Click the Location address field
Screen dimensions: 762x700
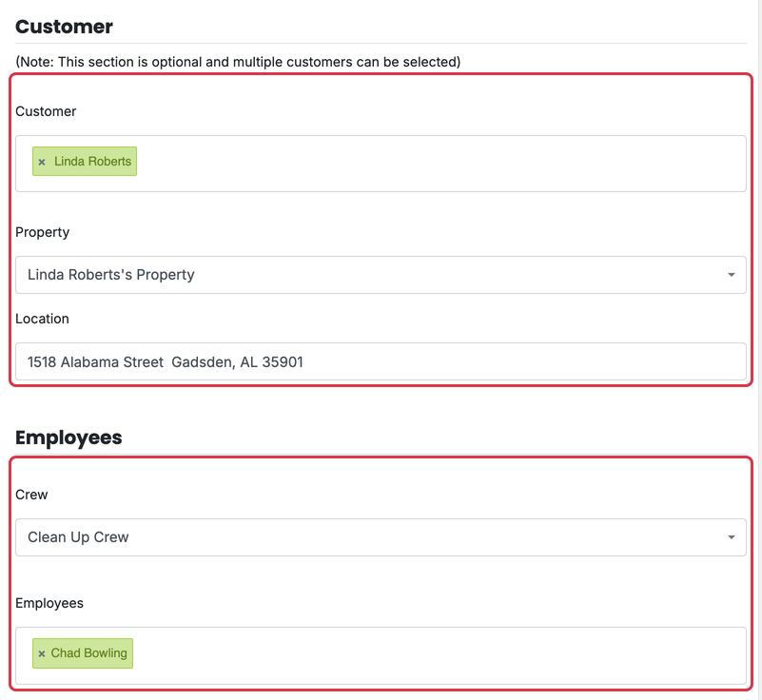click(381, 362)
